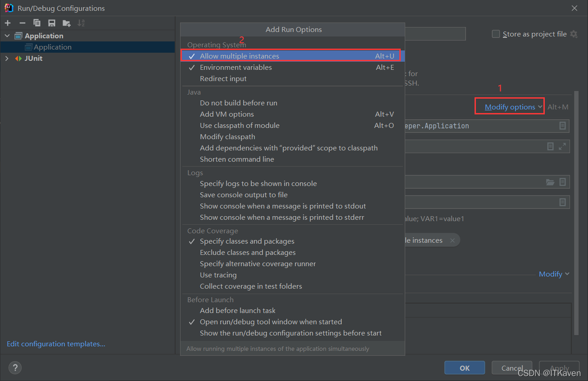This screenshot has height=381, width=588.
Task: Click the Name input field
Action: [435, 34]
